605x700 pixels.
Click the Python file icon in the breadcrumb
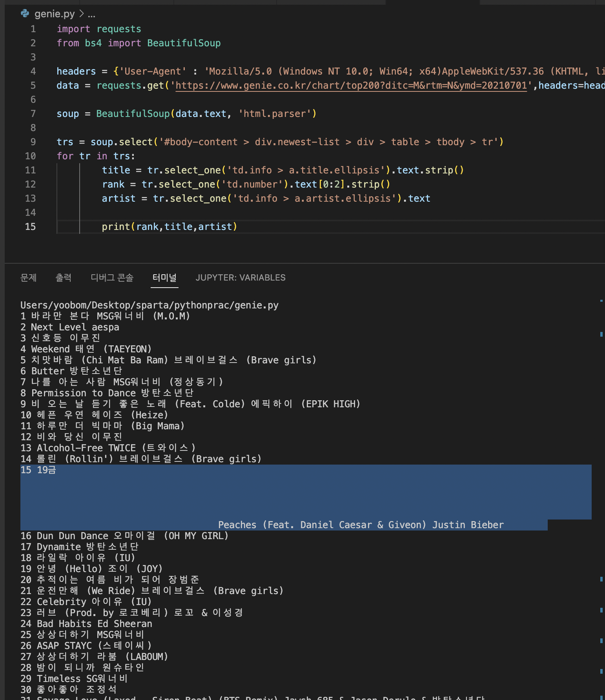coord(25,14)
